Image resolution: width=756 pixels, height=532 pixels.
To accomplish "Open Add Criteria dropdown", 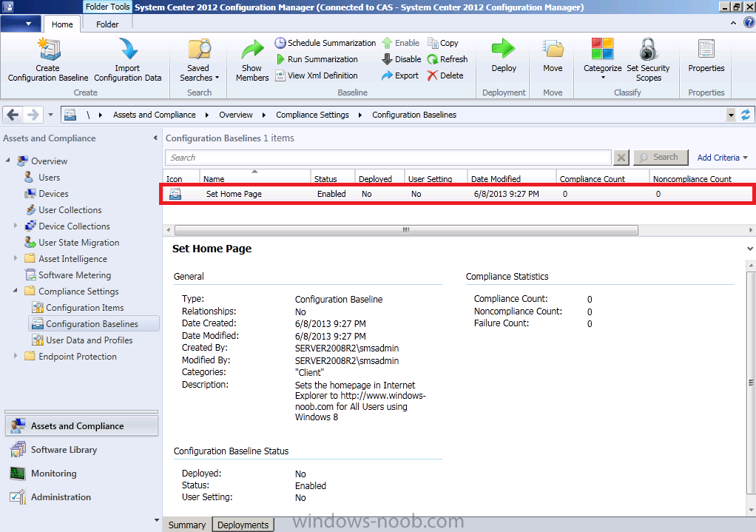I will tap(722, 158).
